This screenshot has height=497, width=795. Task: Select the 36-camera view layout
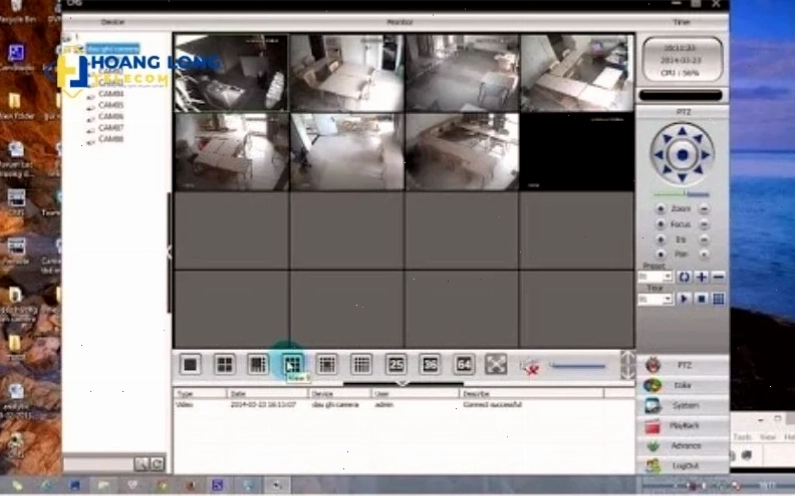[x=429, y=364]
